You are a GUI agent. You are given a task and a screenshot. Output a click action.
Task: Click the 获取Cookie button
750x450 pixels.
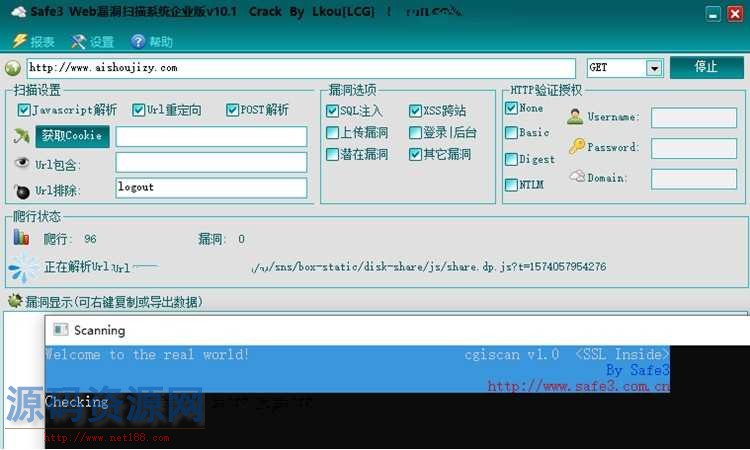(72, 136)
